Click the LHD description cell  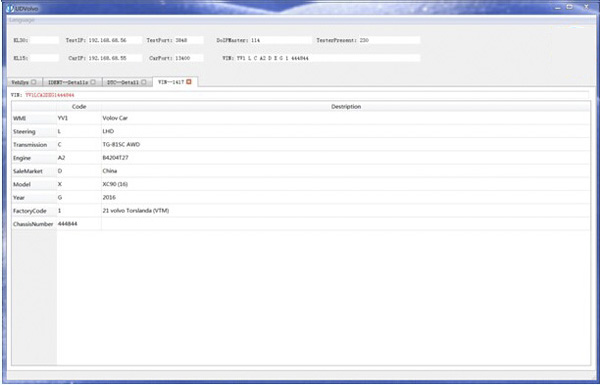345,131
